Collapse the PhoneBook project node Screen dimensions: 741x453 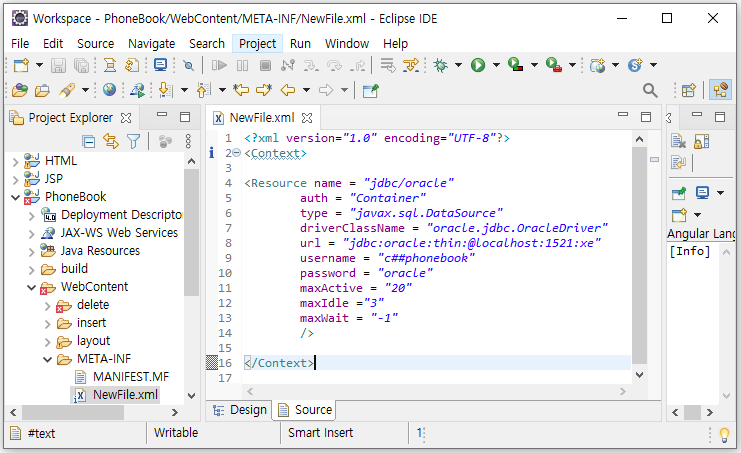tap(15, 197)
